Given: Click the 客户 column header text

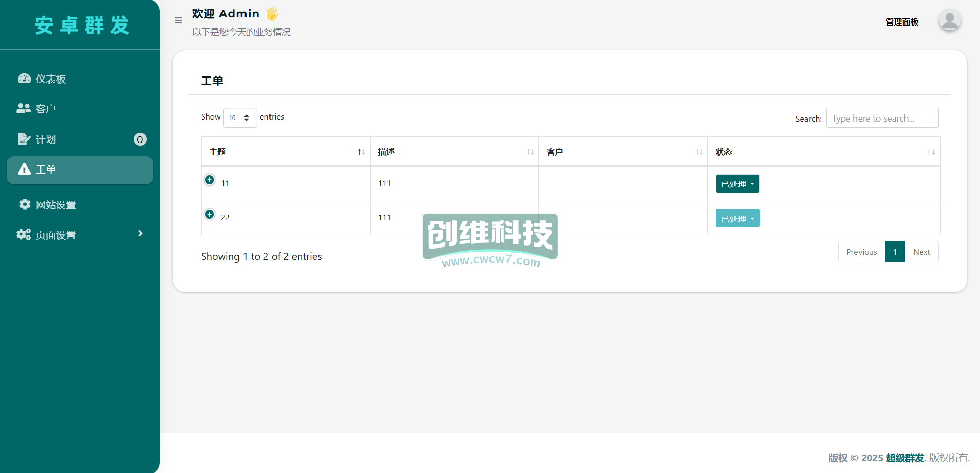Looking at the screenshot, I should coord(555,152).
